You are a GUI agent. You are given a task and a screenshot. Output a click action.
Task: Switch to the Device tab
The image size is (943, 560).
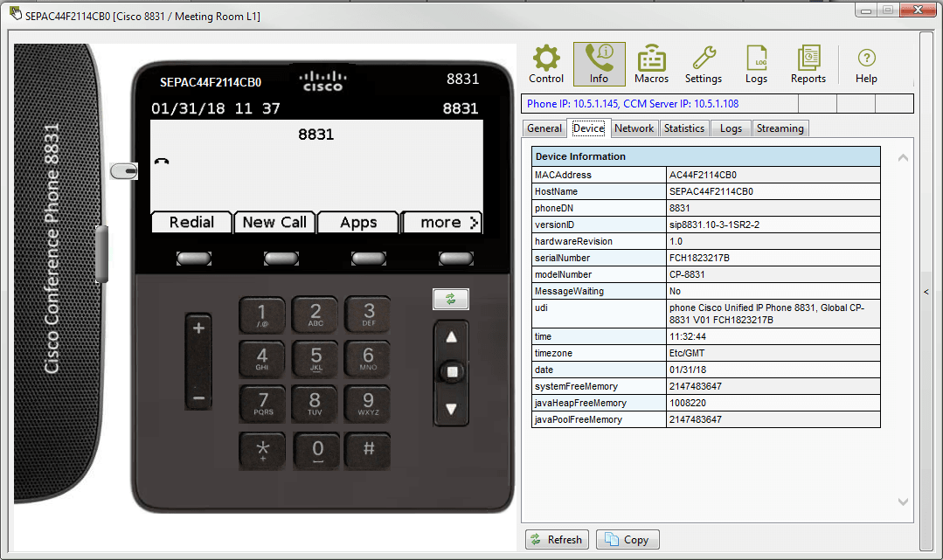click(589, 128)
